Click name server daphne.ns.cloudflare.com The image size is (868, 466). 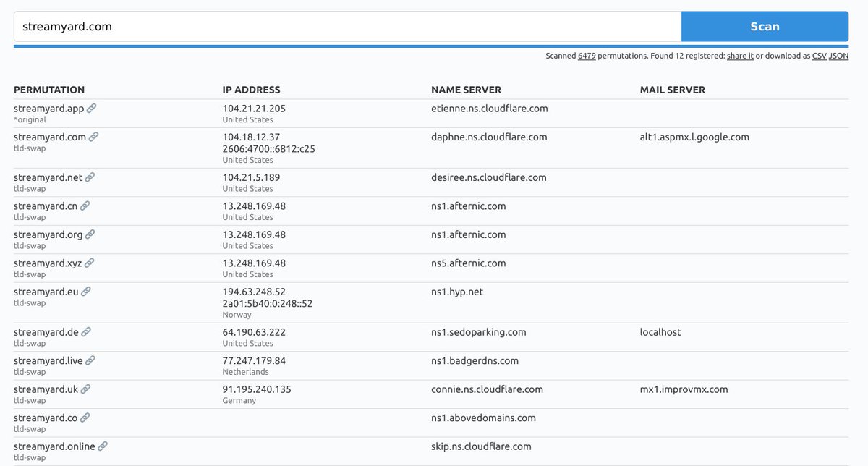(489, 137)
